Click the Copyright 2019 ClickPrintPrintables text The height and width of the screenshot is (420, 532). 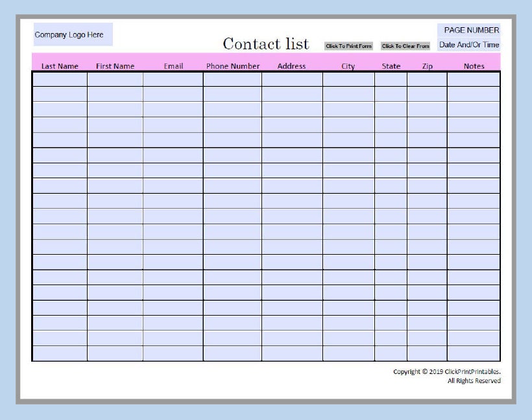(447, 371)
